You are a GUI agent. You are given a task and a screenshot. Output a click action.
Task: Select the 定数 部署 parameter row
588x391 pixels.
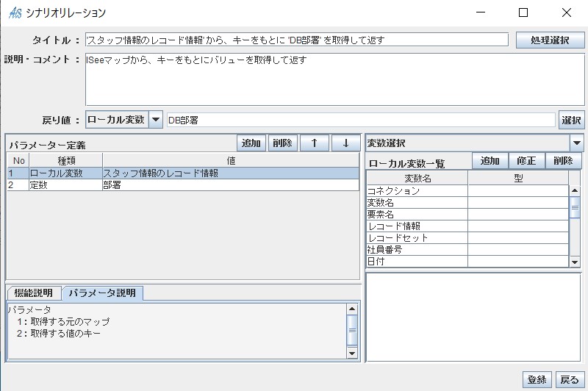pyautogui.click(x=184, y=186)
